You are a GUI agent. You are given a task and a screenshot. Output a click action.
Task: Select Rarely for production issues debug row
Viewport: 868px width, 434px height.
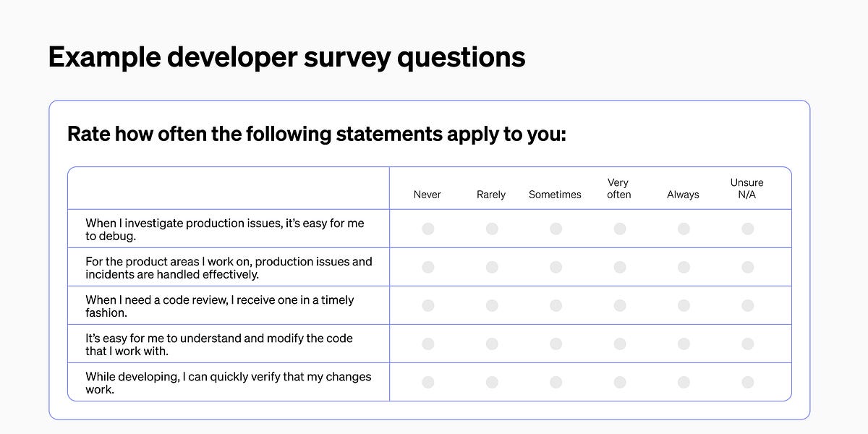point(492,229)
